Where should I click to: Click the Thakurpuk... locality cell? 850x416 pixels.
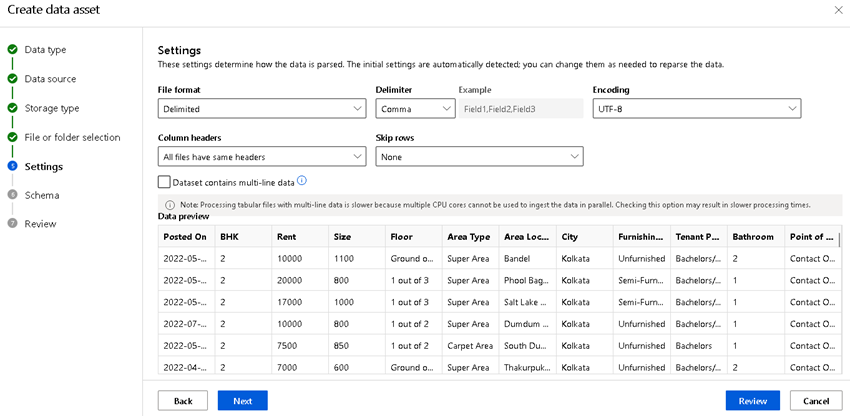coord(528,367)
